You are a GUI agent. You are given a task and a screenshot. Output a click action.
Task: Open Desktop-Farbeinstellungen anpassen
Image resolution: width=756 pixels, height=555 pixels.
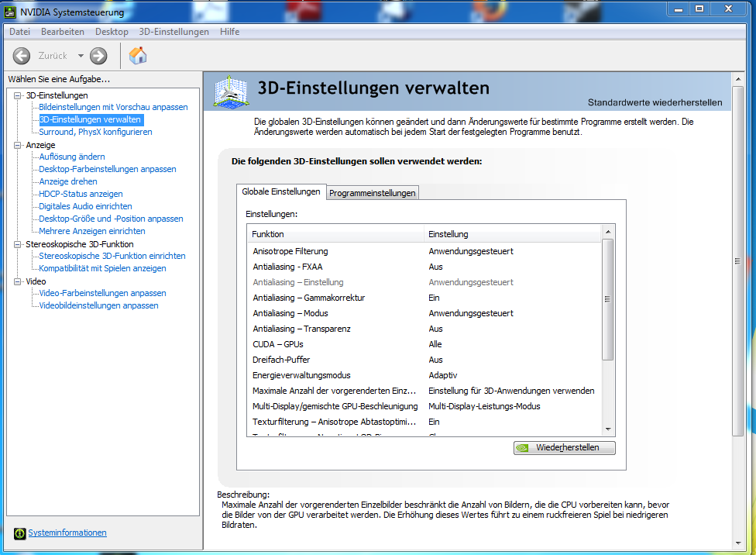point(108,170)
